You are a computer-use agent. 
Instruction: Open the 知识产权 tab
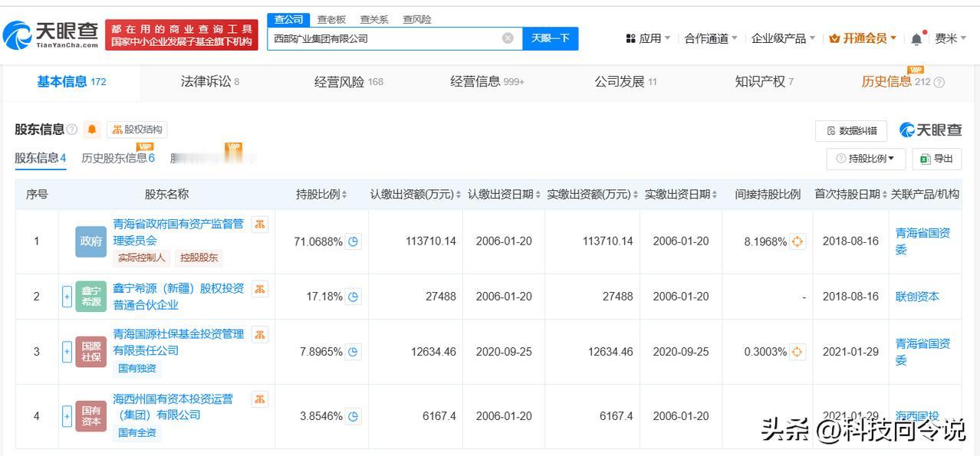pos(764,82)
